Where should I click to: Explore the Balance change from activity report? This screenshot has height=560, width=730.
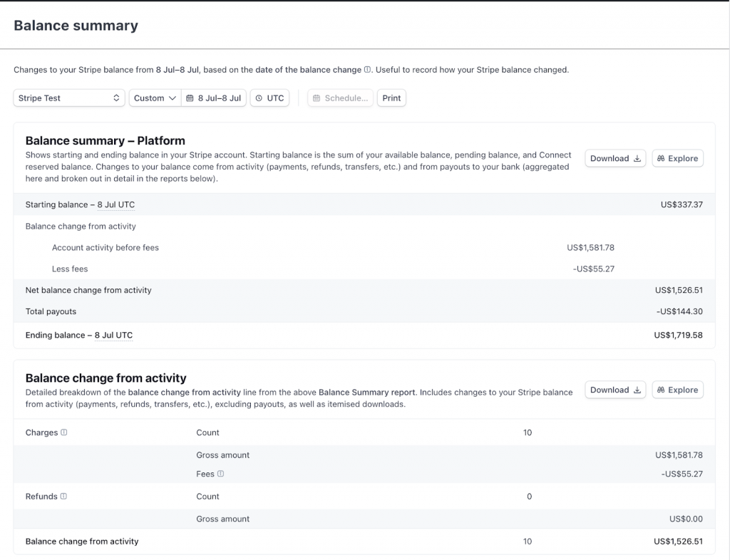[677, 390]
